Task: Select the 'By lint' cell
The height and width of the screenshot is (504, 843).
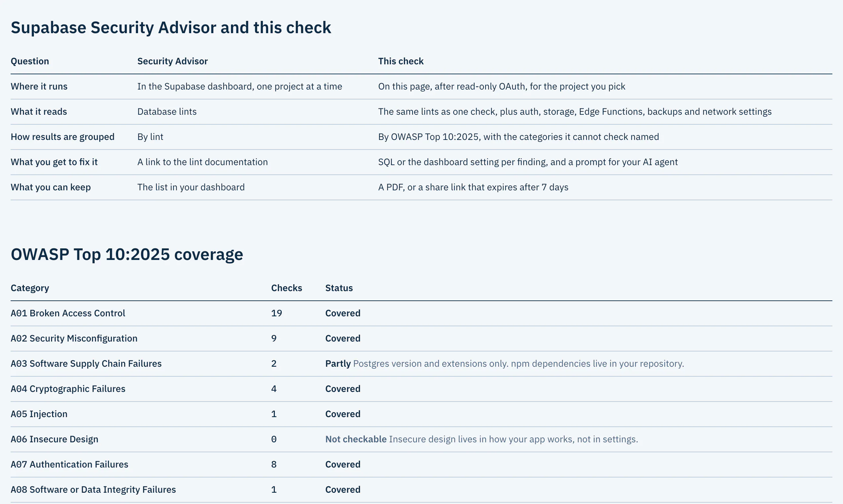Action: (x=150, y=137)
